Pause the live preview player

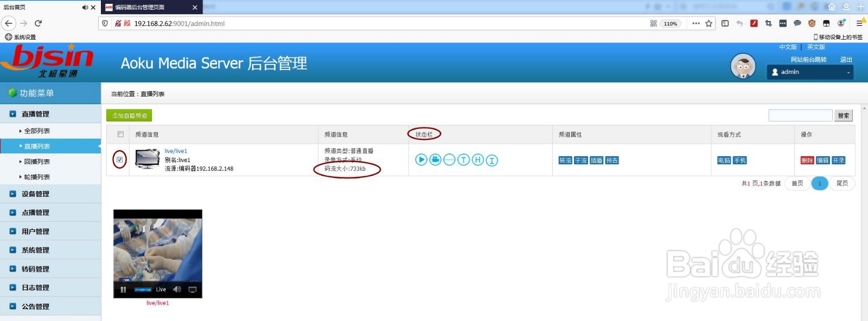tap(123, 290)
